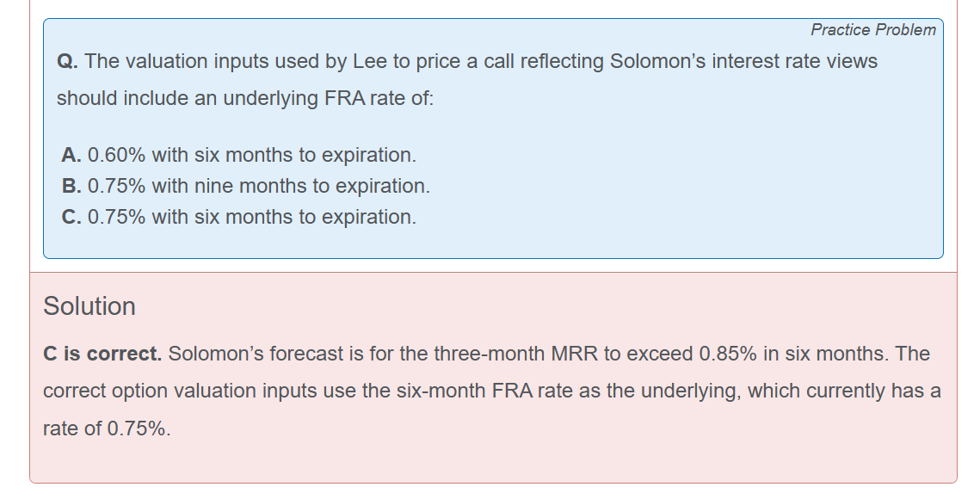Click "Lee" in the question text
The image size is (980, 493).
(x=371, y=62)
